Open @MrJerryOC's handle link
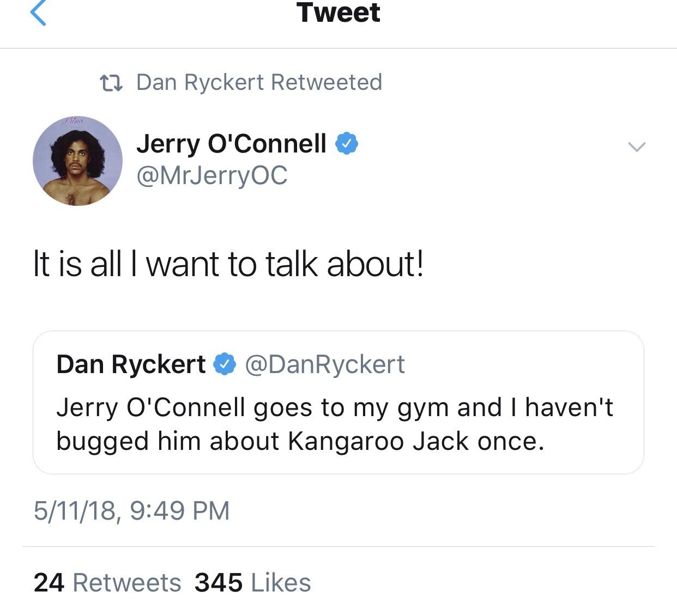The width and height of the screenshot is (677, 616). pos(213,176)
